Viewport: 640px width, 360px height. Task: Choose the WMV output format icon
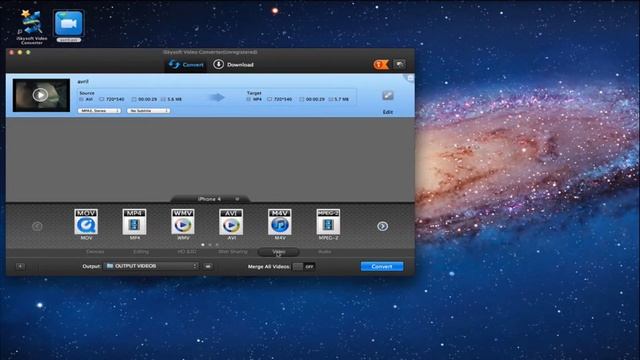(183, 222)
